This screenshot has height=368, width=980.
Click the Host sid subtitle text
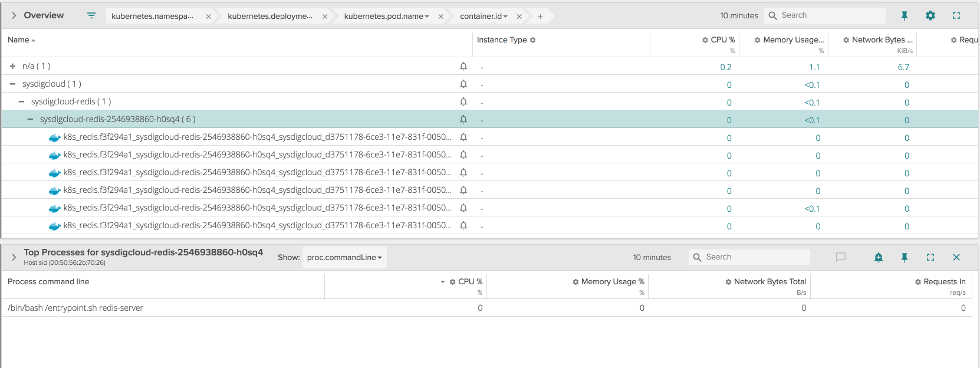[65, 263]
